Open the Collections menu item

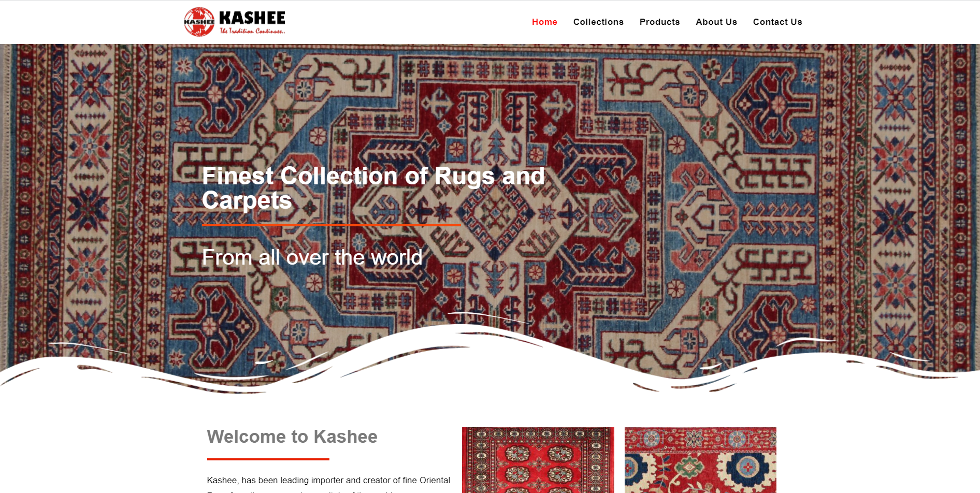coord(598,22)
